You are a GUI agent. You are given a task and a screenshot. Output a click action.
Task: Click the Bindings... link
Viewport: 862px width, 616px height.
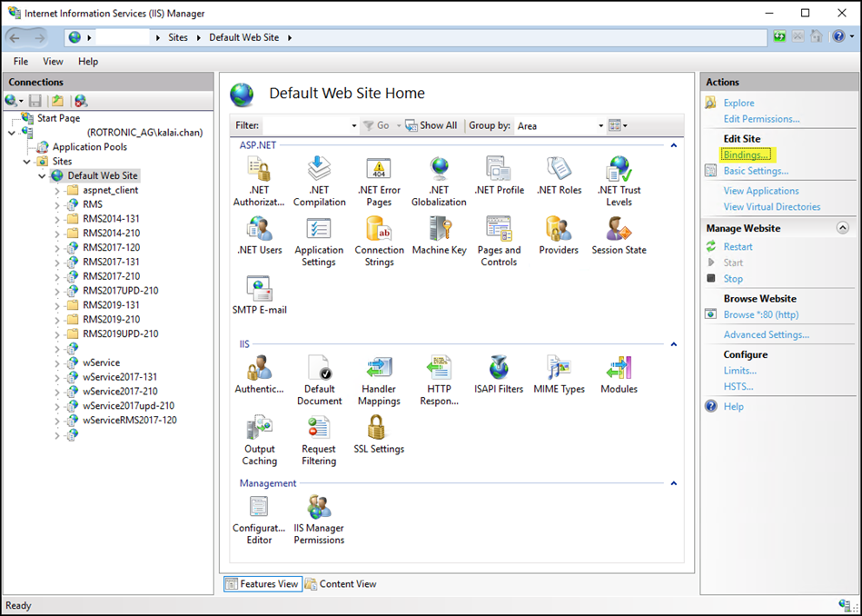click(746, 155)
